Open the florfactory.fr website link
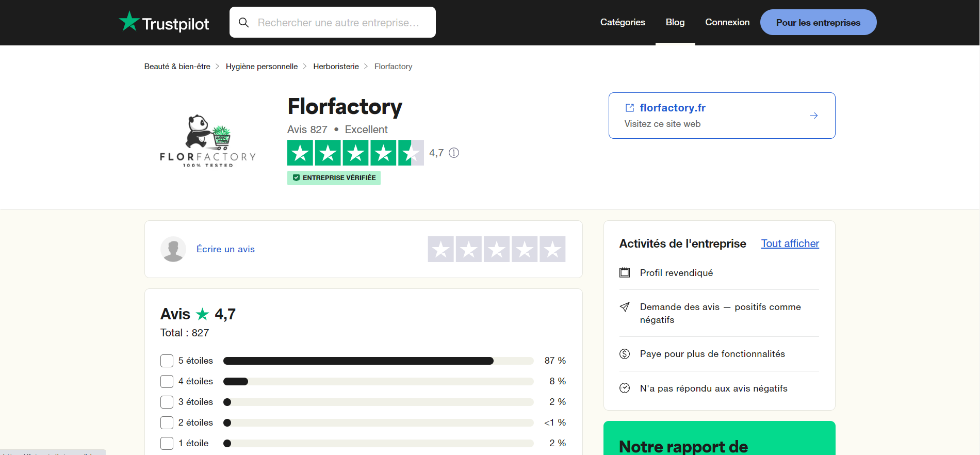This screenshot has width=980, height=455. pos(673,108)
